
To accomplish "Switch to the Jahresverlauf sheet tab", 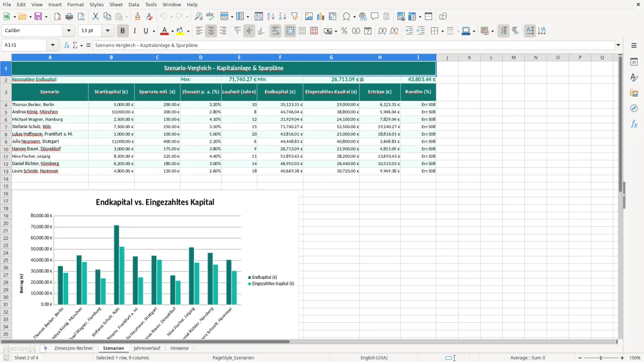I will point(147,349).
